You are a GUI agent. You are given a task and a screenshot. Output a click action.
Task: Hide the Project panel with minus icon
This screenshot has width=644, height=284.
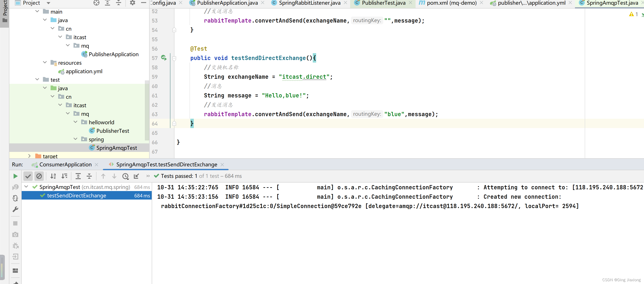click(x=143, y=3)
